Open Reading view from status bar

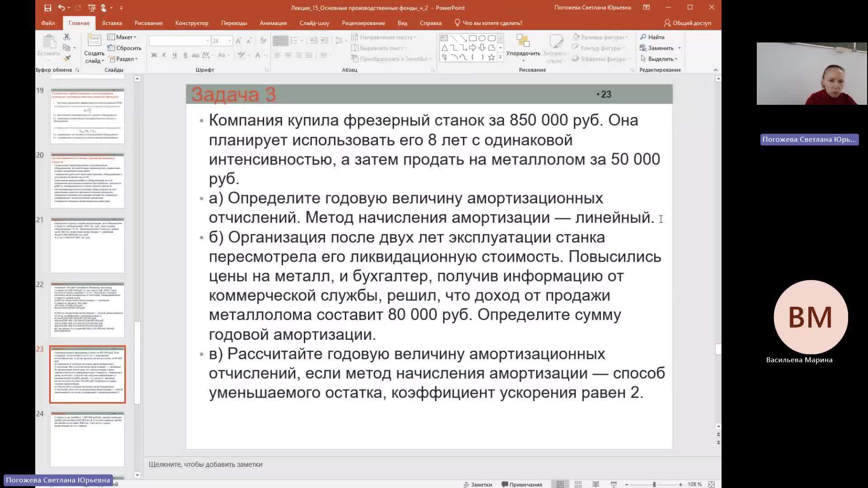[x=596, y=484]
